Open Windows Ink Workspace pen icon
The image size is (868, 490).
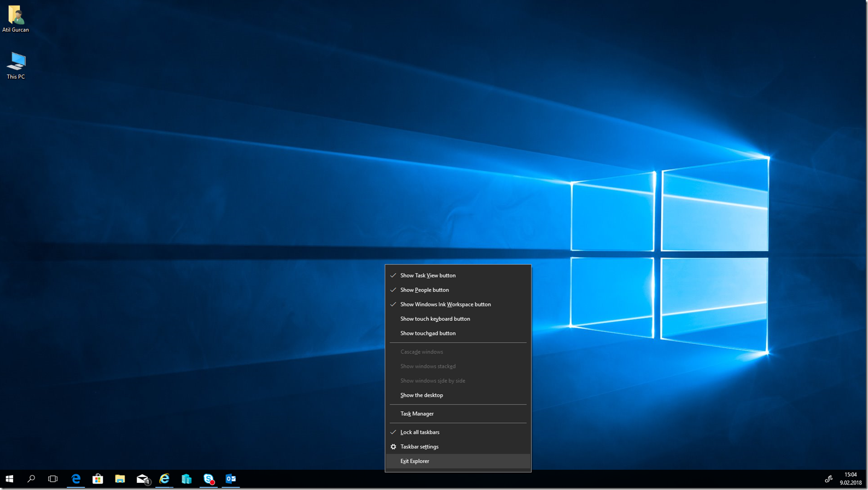click(829, 479)
